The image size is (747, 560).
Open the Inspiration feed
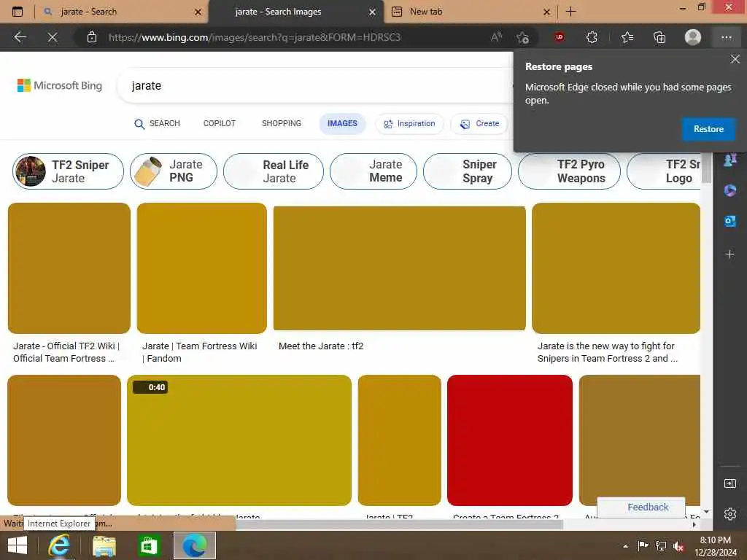[410, 124]
